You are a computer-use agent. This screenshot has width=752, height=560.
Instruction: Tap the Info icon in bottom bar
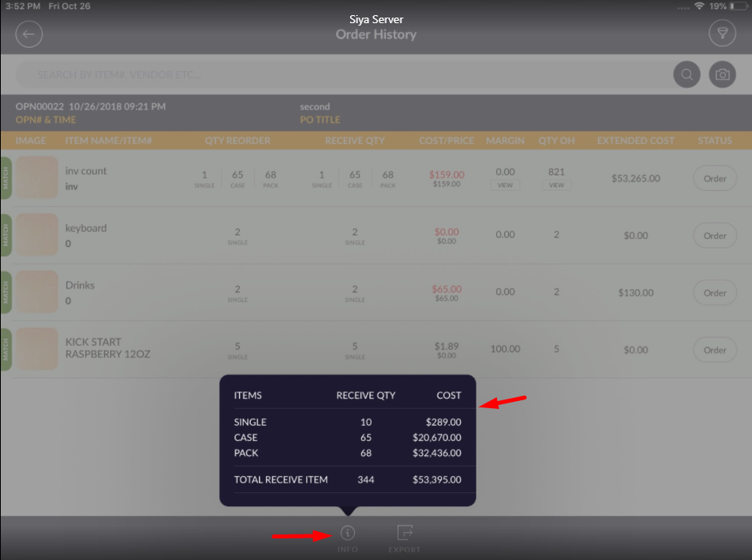pos(348,534)
